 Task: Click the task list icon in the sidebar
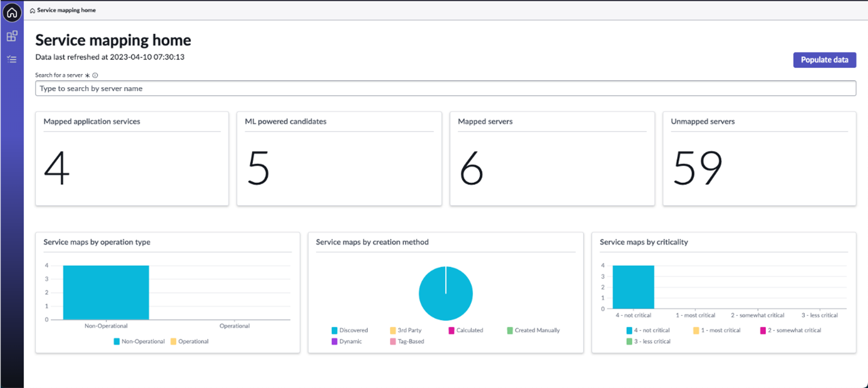(x=12, y=59)
